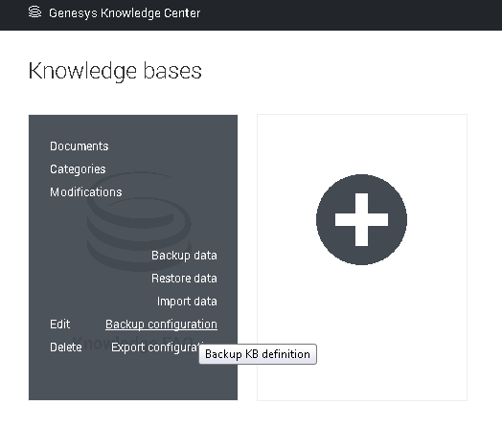The image size is (502, 448).
Task: Edit the knowledge base
Action: (x=59, y=325)
